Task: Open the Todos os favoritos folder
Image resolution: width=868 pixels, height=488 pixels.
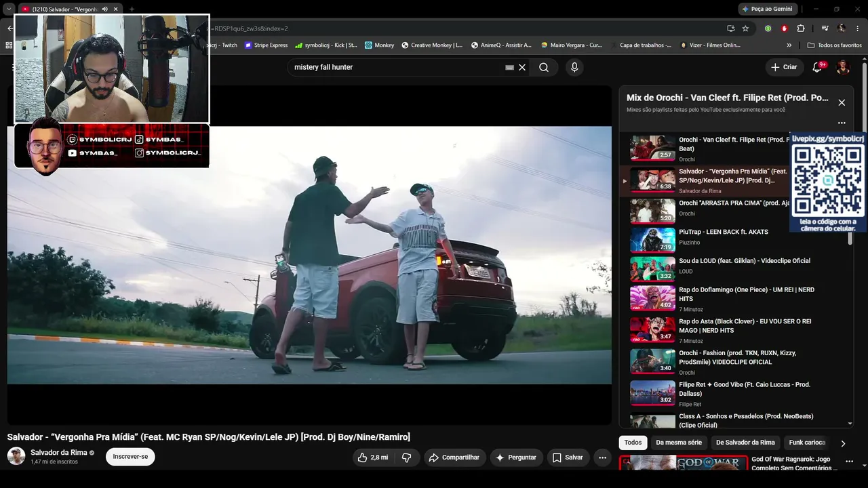Action: click(834, 45)
